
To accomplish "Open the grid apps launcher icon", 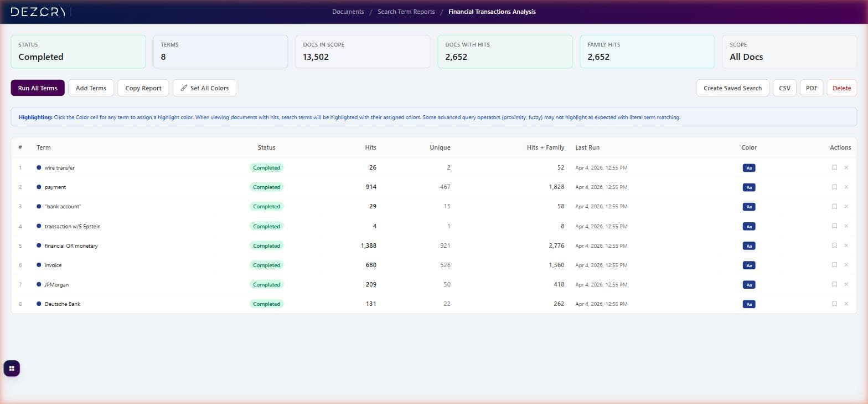I will [x=12, y=369].
